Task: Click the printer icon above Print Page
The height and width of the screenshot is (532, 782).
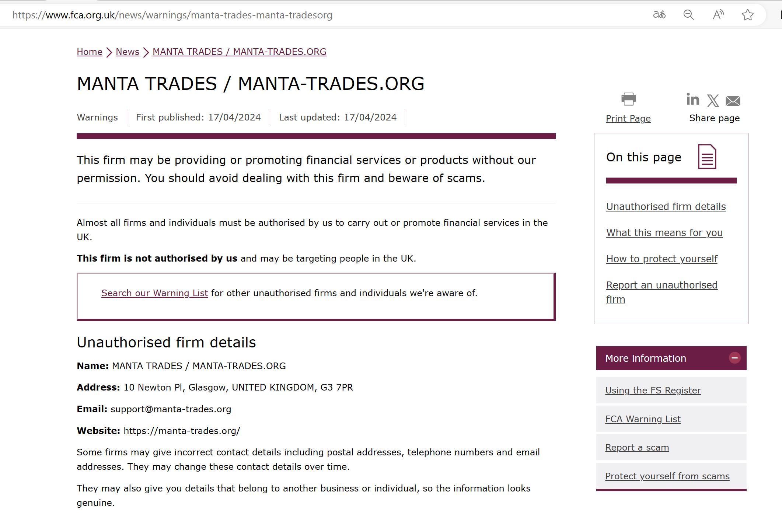Action: point(628,99)
